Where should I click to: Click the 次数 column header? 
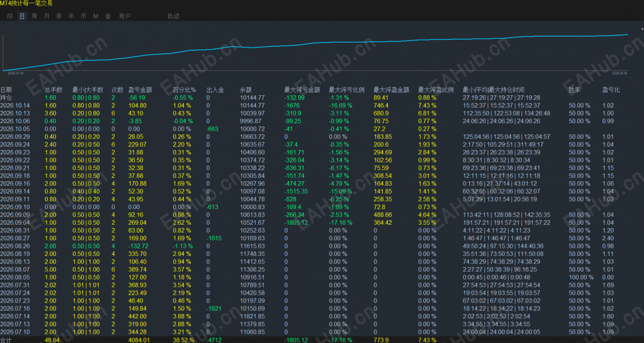click(118, 90)
